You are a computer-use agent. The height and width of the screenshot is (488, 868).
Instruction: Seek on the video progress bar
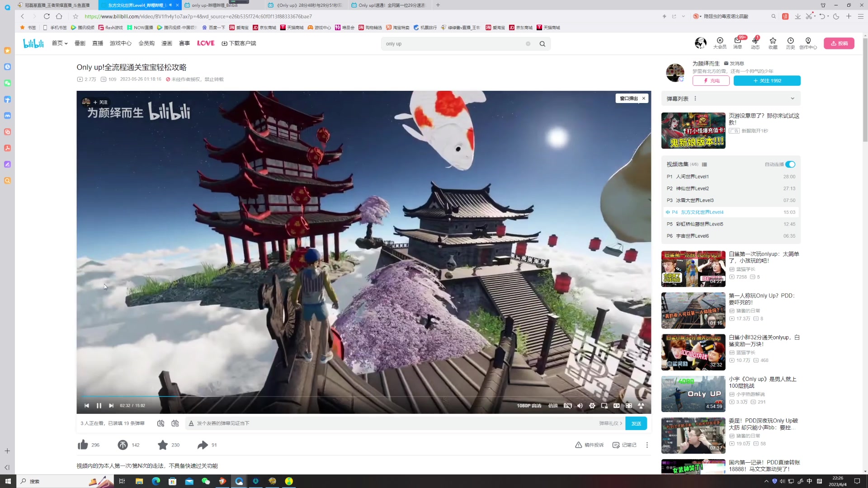[x=364, y=396]
